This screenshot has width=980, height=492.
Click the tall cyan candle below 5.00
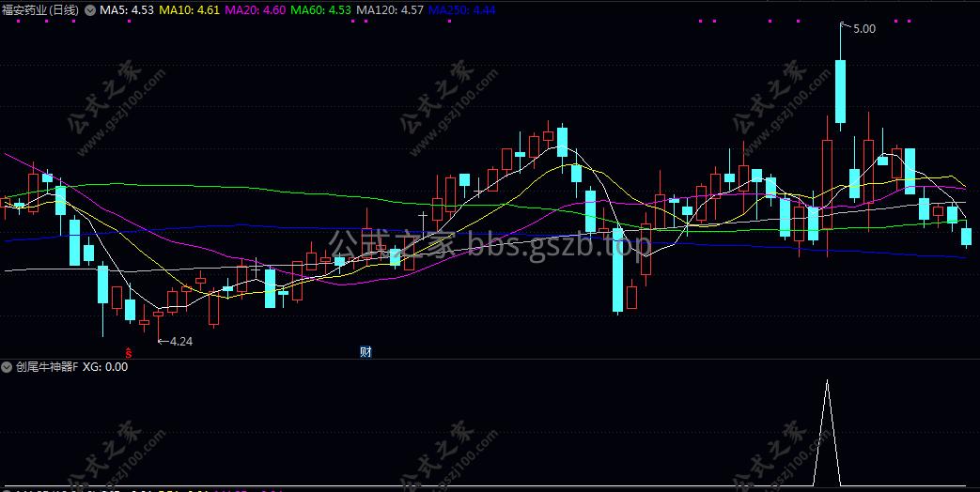(841, 91)
